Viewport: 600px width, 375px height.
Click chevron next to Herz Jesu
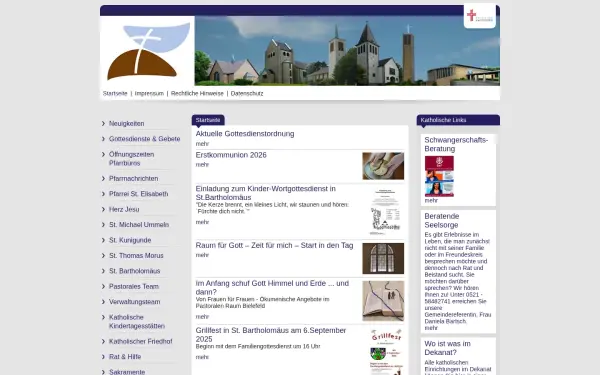point(103,209)
